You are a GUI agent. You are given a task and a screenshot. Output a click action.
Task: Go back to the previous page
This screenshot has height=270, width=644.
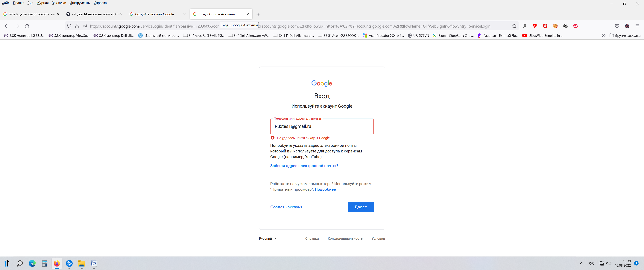tap(7, 26)
